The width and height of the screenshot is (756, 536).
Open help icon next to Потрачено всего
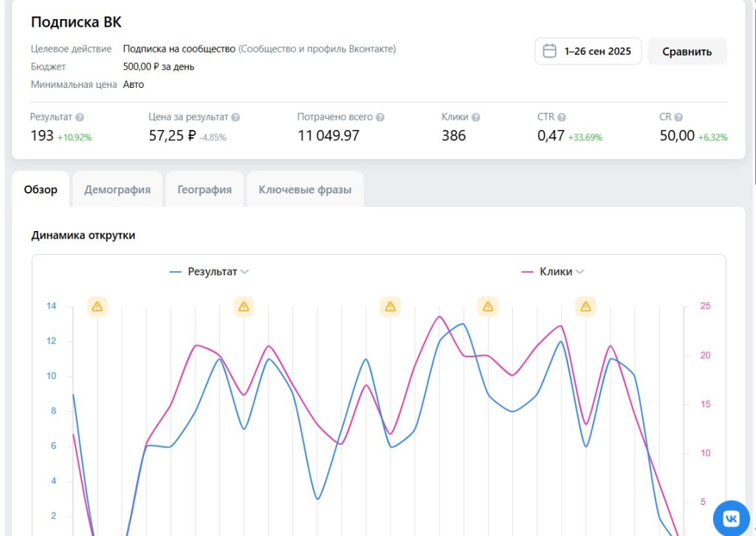click(380, 117)
